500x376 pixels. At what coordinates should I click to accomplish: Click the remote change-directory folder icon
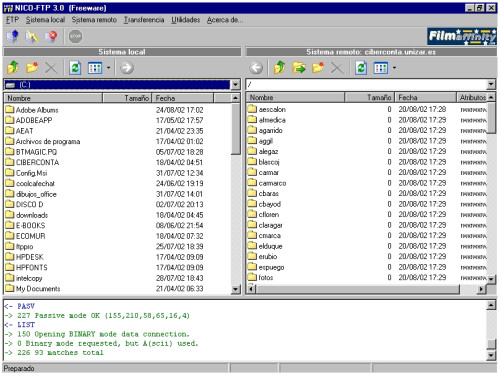coord(299,68)
